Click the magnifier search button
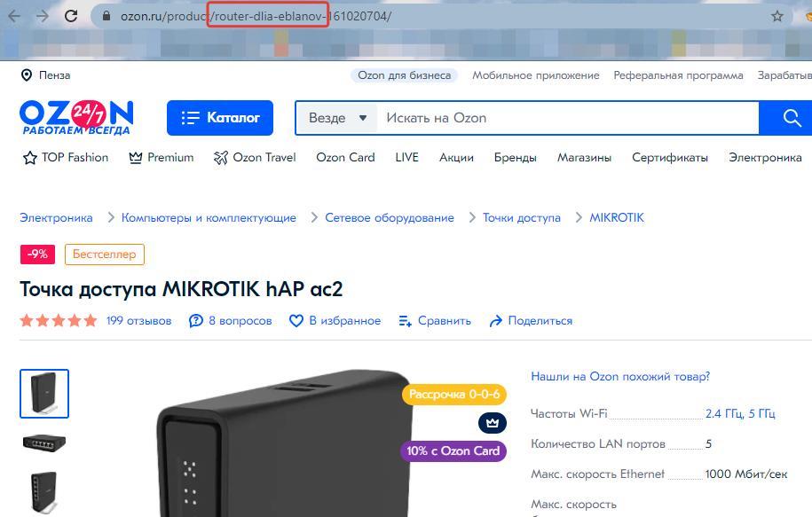Image resolution: width=812 pixels, height=517 pixels. [792, 118]
